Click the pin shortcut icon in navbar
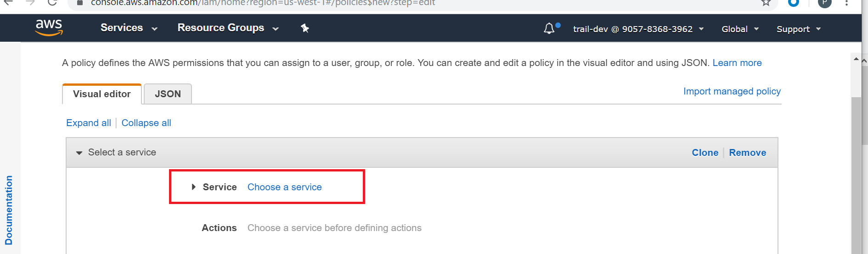The width and height of the screenshot is (868, 254). 304,28
